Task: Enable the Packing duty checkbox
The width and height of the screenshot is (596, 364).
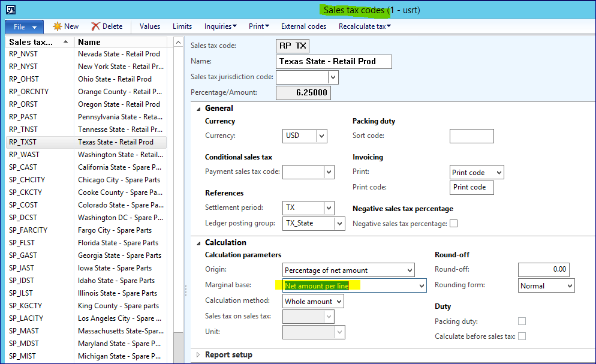Action: pyautogui.click(x=522, y=321)
